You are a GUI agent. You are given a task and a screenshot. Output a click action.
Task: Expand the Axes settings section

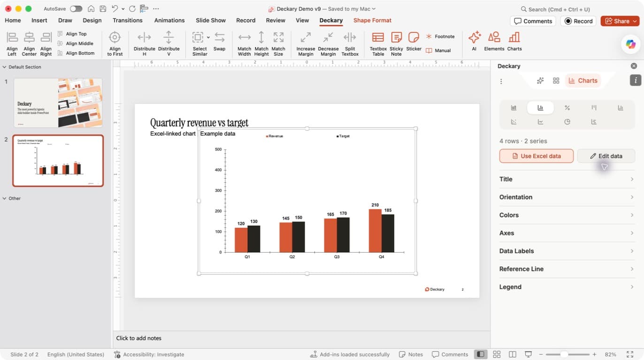click(x=567, y=233)
